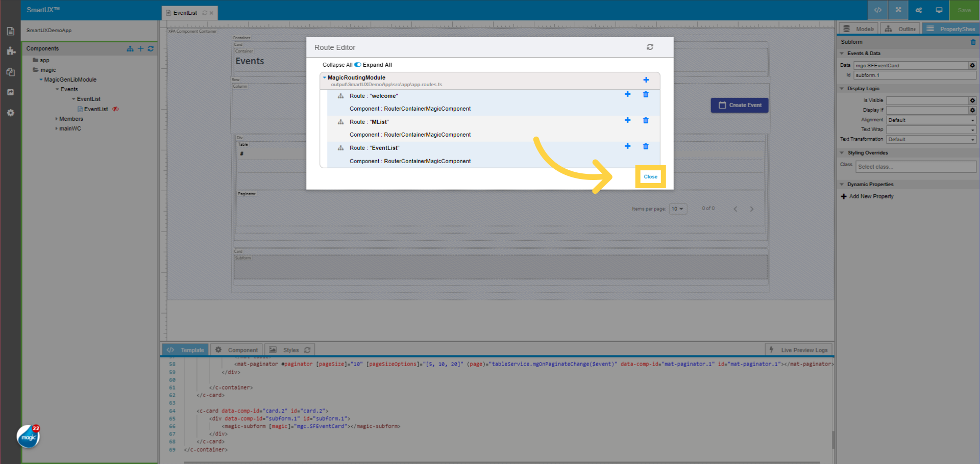
Task: Open settings gear in left sidebar
Action: 11,113
